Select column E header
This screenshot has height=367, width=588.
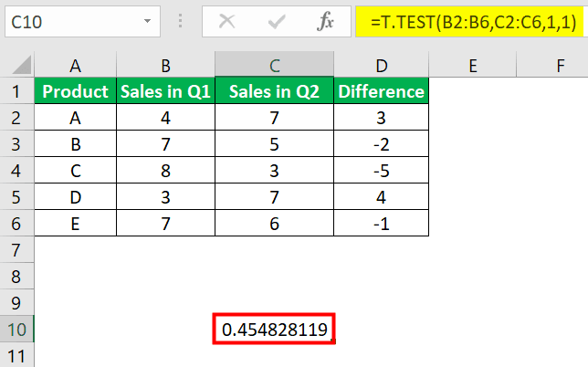point(472,65)
